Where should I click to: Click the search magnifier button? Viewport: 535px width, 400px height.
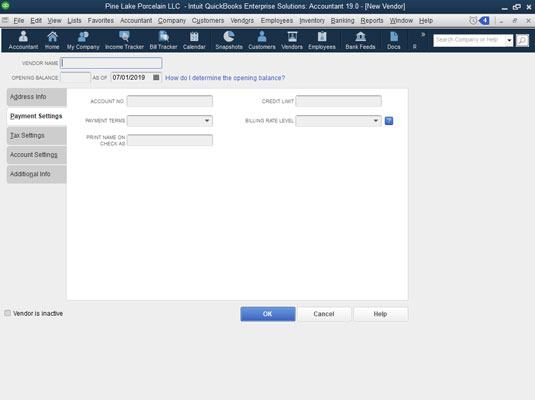(x=522, y=40)
